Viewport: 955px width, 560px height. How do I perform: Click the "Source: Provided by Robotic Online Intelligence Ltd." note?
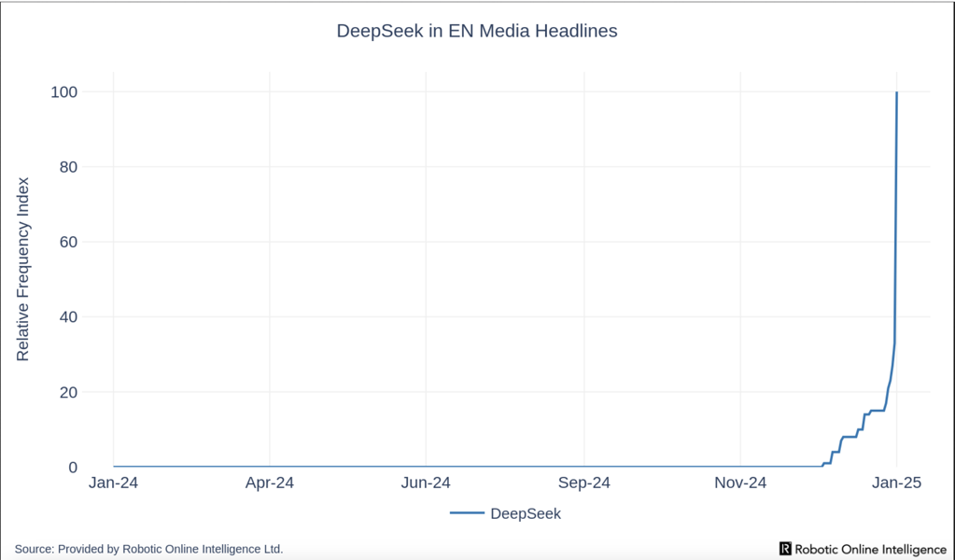click(x=148, y=549)
